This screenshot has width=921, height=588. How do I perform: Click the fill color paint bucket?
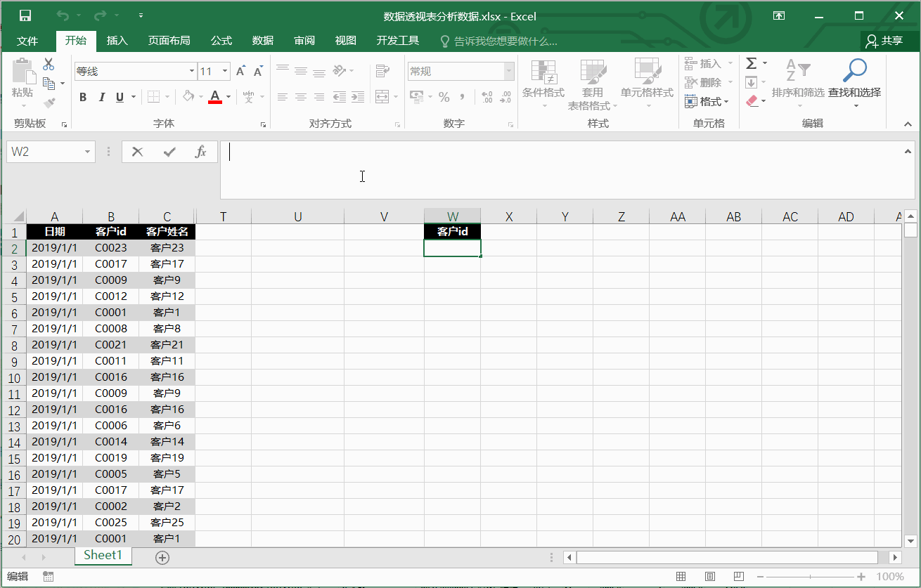[x=188, y=96]
